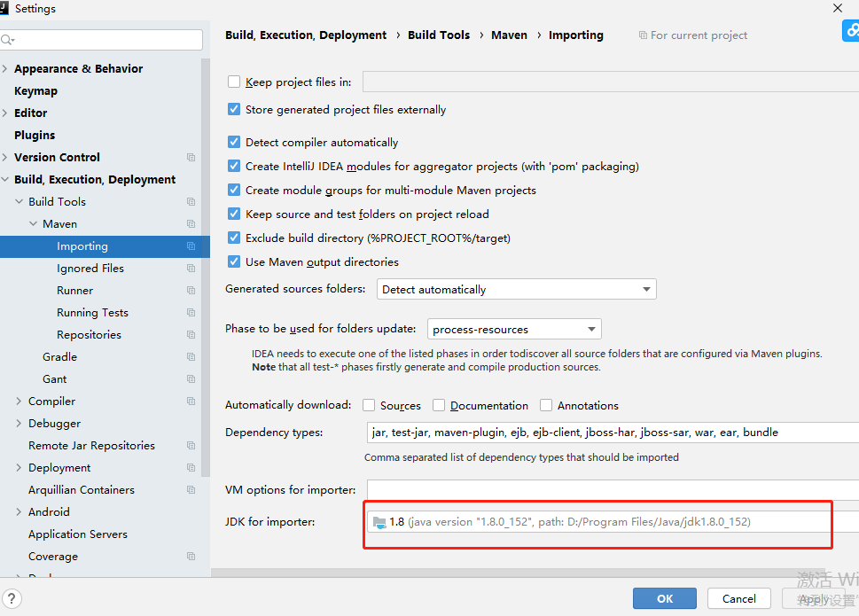
Task: Click the JDK folder icon in JDK for importer
Action: pos(379,522)
